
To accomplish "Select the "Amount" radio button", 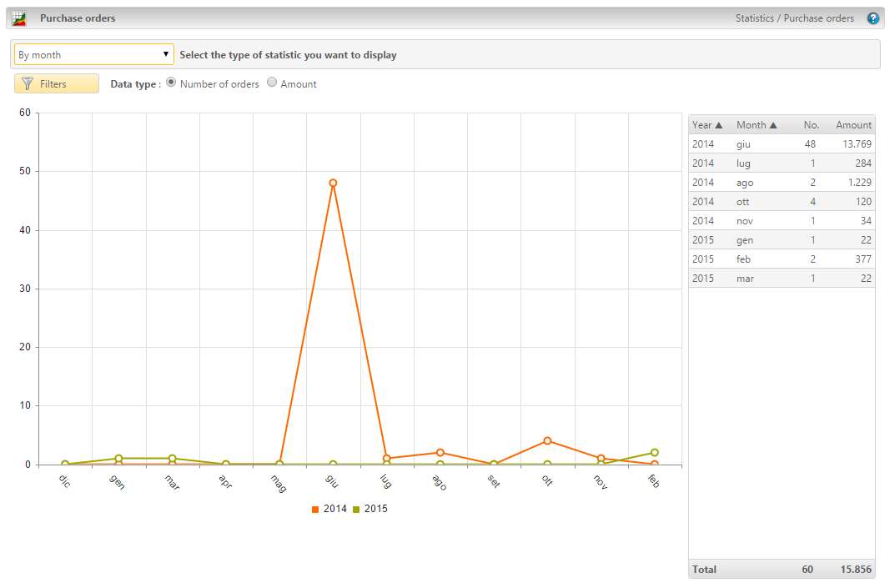I will click(272, 83).
